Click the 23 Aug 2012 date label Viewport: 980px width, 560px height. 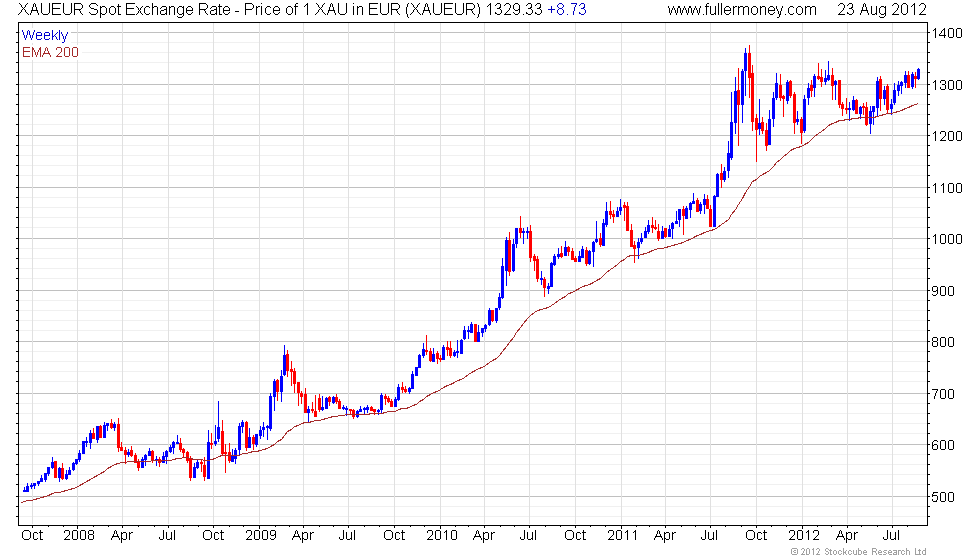pos(882,9)
